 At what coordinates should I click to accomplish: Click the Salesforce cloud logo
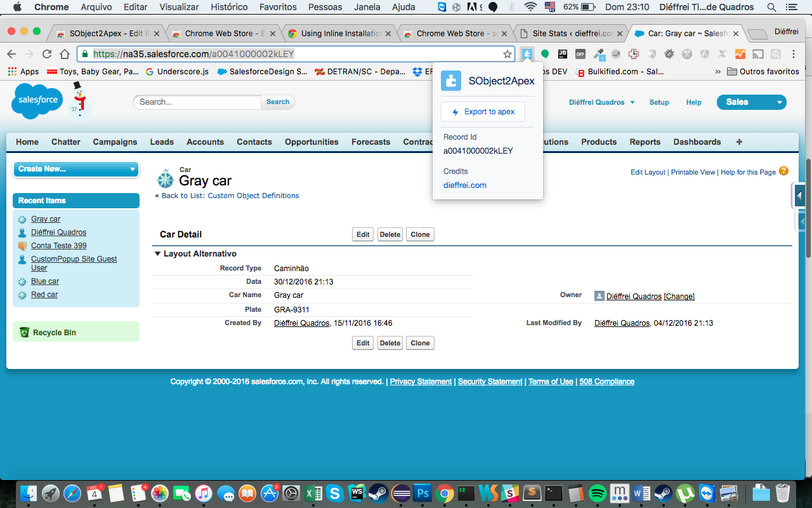pos(37,102)
